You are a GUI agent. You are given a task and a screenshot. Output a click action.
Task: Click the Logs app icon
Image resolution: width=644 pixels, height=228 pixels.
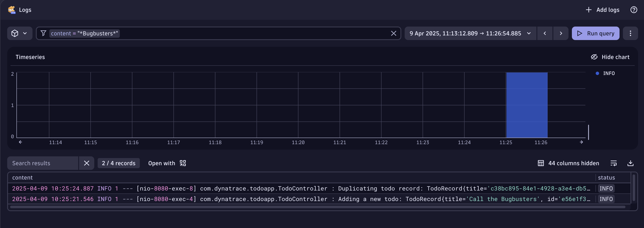pos(12,10)
